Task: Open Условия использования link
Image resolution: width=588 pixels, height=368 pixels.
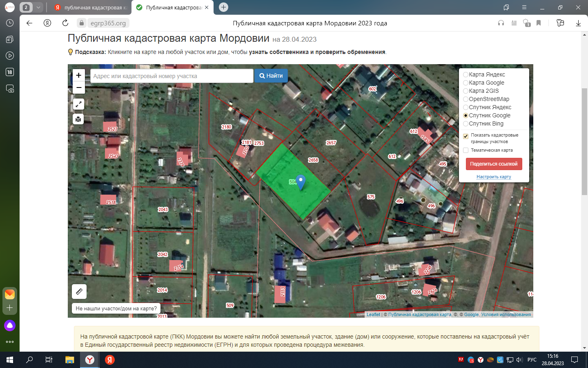Action: 506,314
